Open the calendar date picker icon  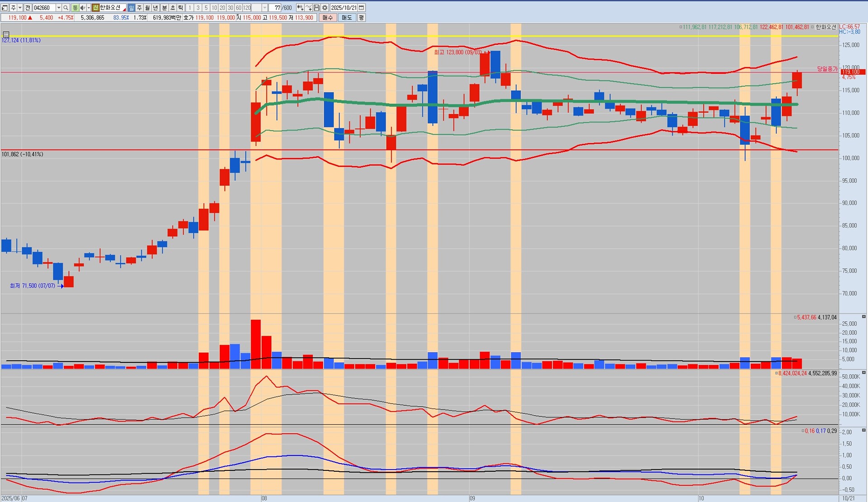tap(361, 8)
